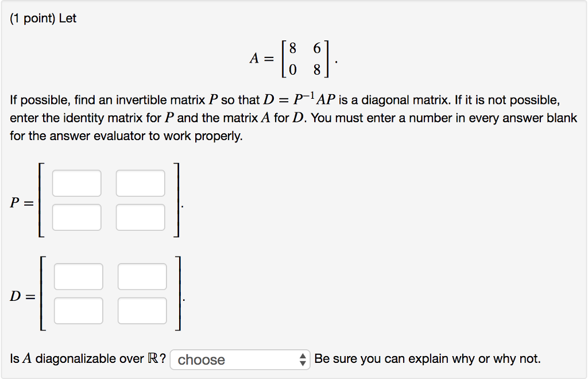588x379 pixels.
Task: Click the bottom-right entry box of matrix D
Action: (142, 311)
